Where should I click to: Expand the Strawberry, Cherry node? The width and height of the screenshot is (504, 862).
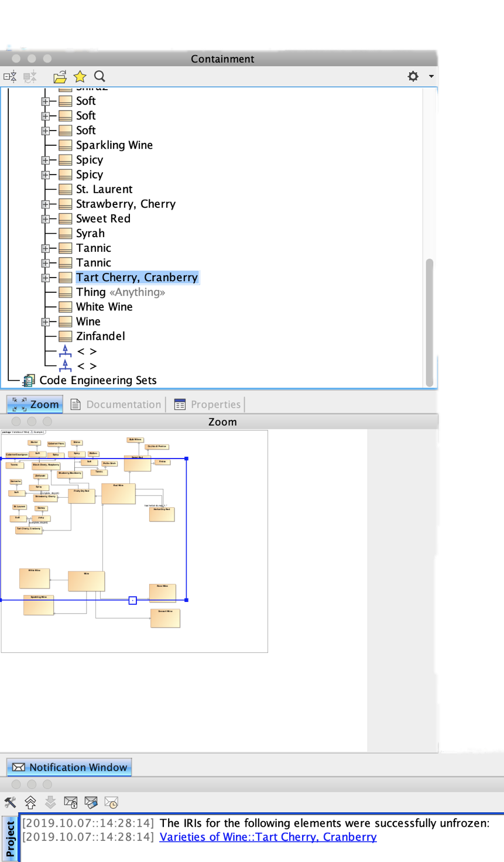[45, 204]
